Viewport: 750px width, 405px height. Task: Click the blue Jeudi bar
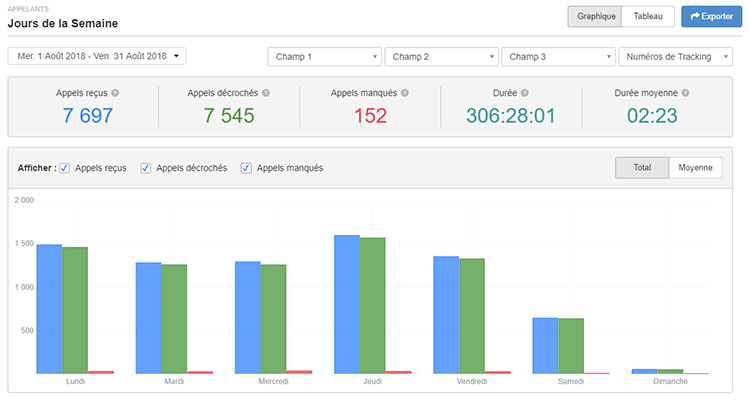pyautogui.click(x=347, y=304)
